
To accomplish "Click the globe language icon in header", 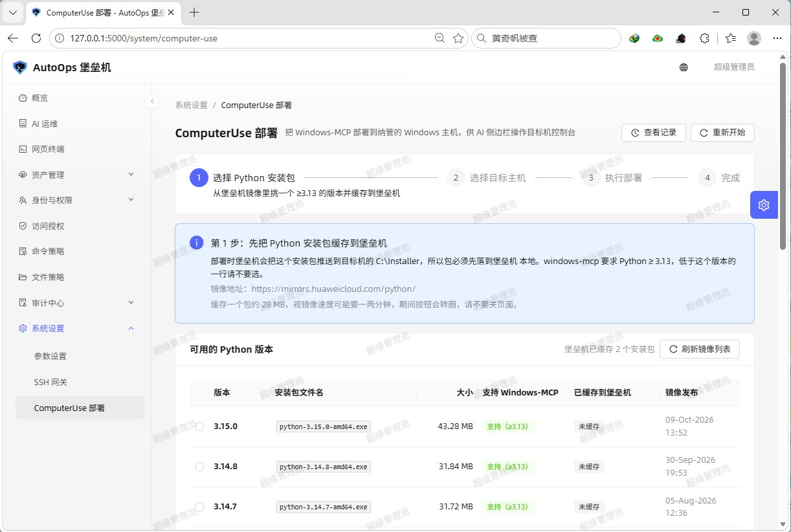I will pyautogui.click(x=684, y=67).
